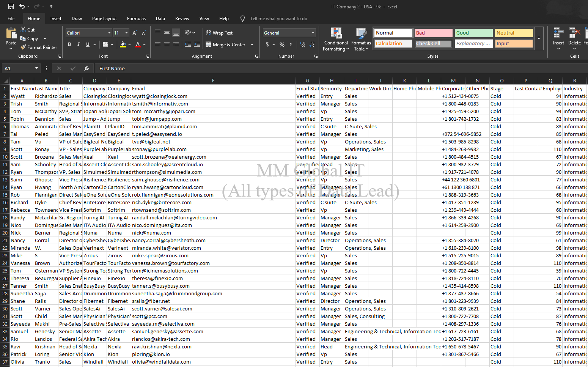Switch to the Data tab
588x367 pixels.
[160, 19]
